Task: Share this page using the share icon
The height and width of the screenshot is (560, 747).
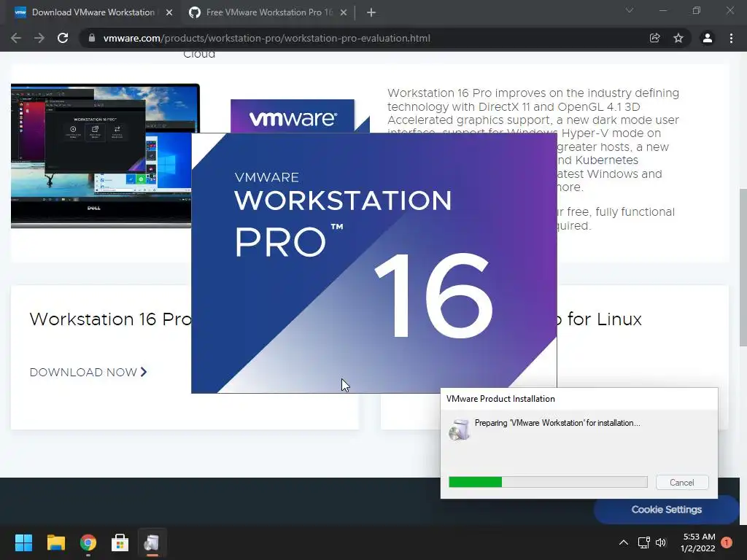Action: pyautogui.click(x=654, y=38)
